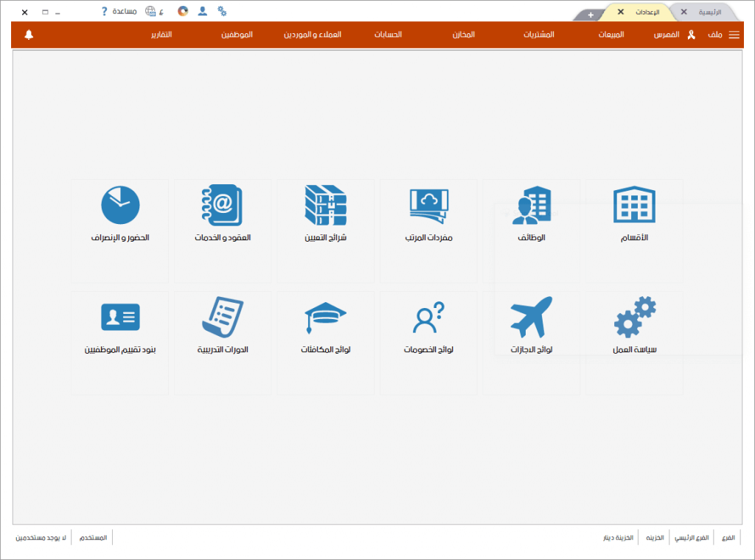
Task: Click the notification bell icon
Action: tap(29, 35)
